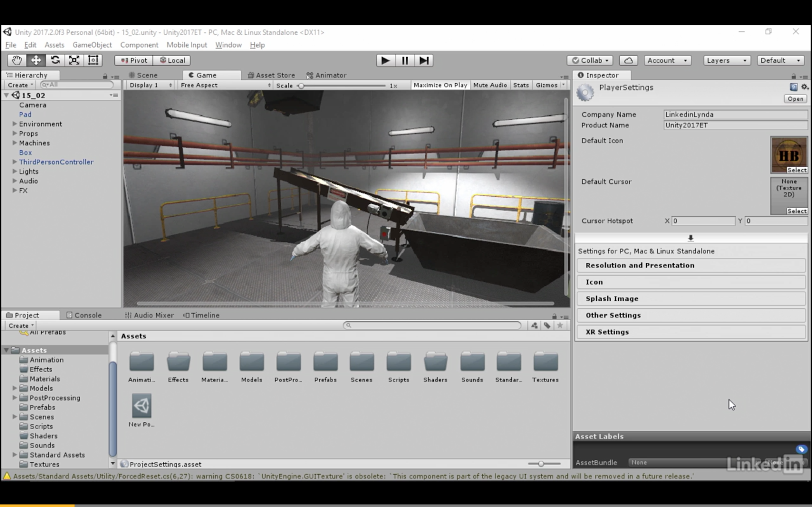Toggle Maximize On Play
This screenshot has width=812, height=507.
440,85
